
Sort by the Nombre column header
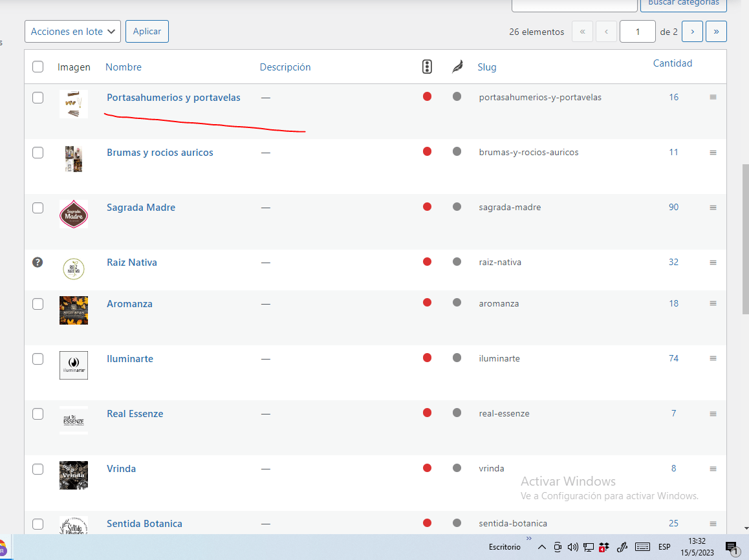(124, 67)
